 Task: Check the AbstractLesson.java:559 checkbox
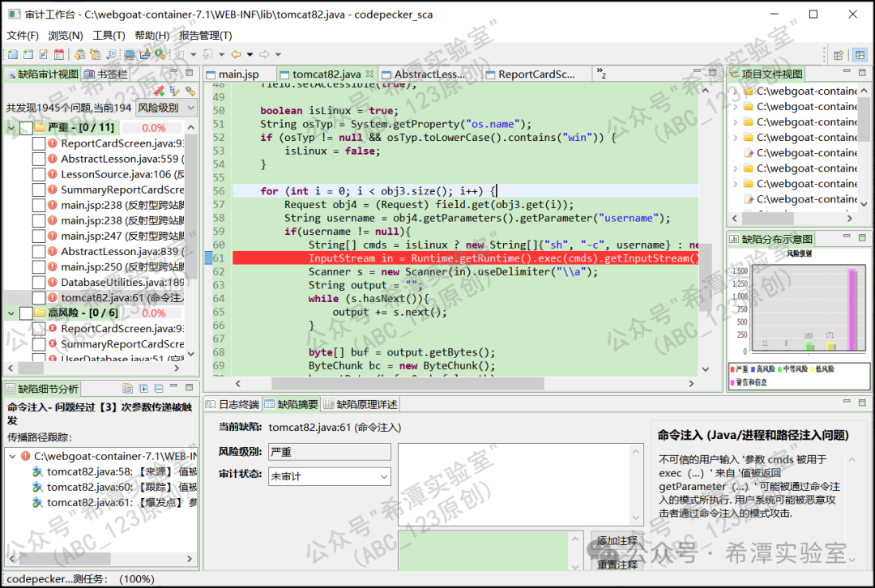[x=39, y=159]
